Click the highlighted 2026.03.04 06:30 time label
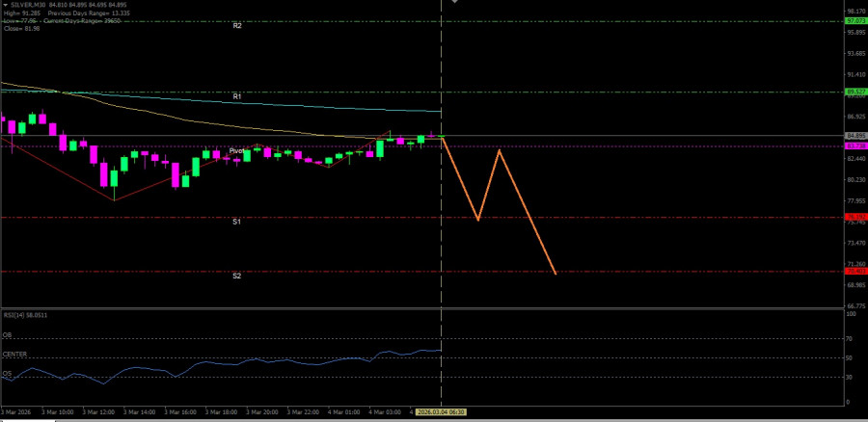The width and height of the screenshot is (868, 422). [442, 412]
